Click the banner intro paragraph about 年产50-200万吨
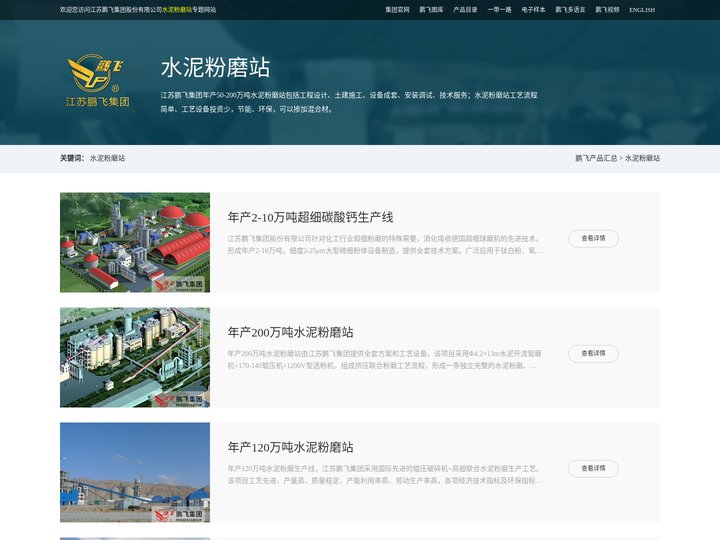The height and width of the screenshot is (540, 720). (x=349, y=102)
